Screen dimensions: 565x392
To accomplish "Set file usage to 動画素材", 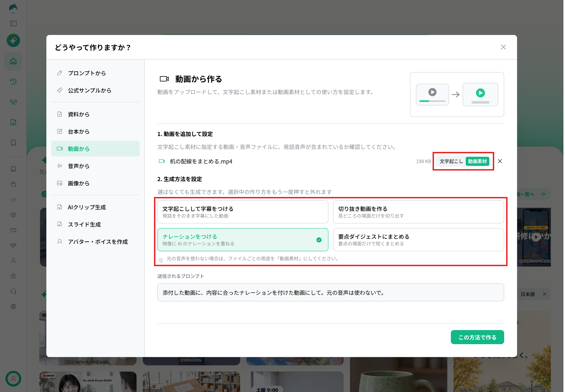I will click(477, 161).
